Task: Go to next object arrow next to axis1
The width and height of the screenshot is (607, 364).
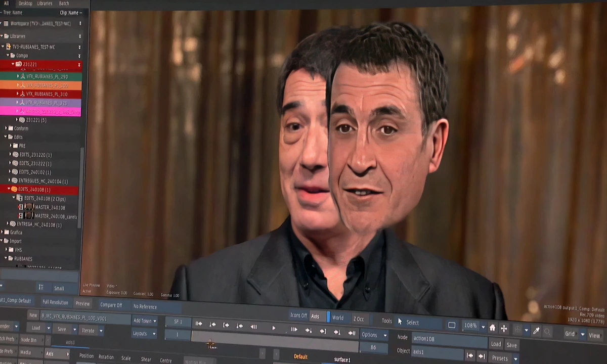Action: tap(482, 356)
